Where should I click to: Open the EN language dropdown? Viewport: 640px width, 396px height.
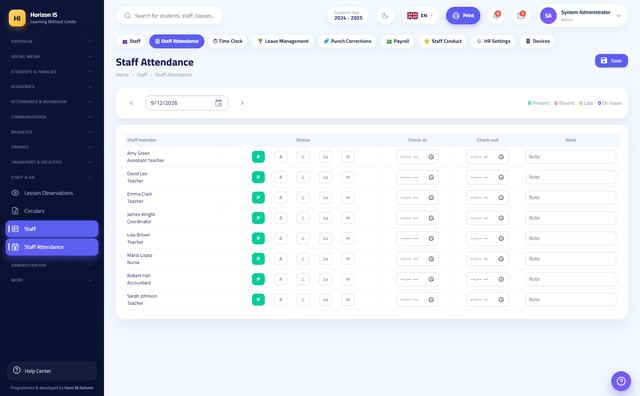point(420,16)
